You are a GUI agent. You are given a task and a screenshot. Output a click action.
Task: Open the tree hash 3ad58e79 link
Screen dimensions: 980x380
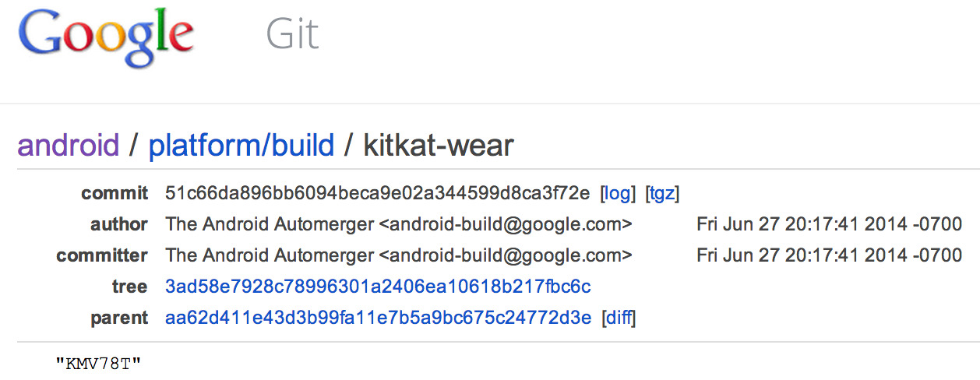[378, 287]
